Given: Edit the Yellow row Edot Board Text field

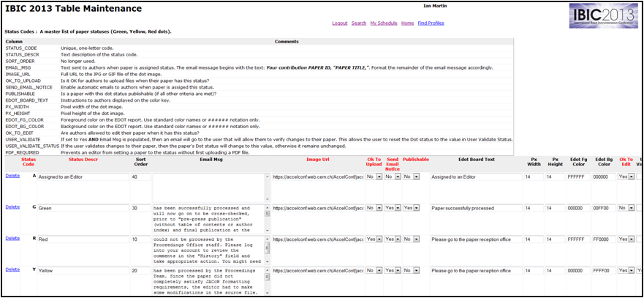Looking at the screenshot, I should 476,271.
